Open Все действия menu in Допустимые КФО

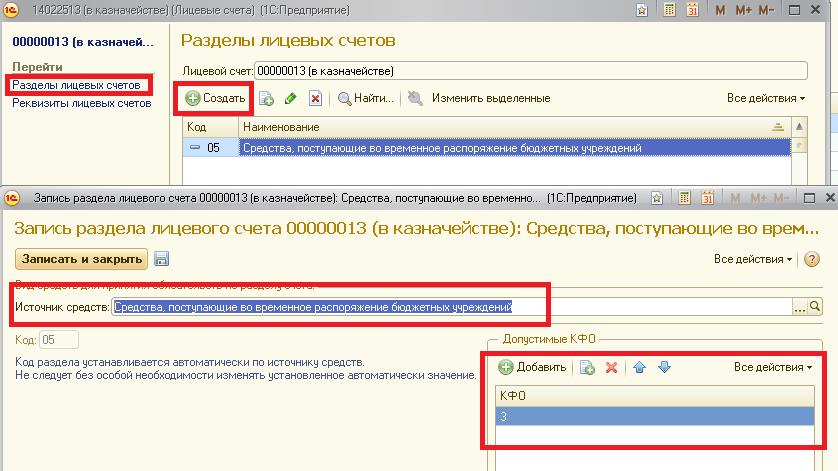773,367
